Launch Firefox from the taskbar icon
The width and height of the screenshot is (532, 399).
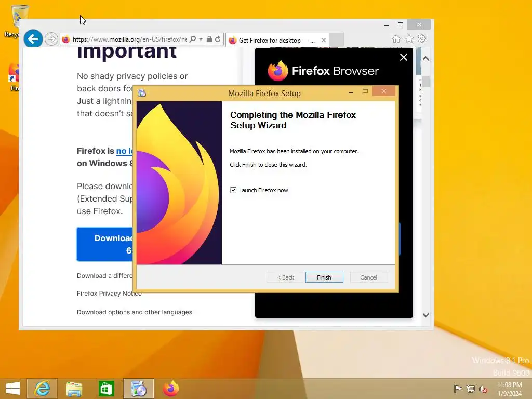point(170,389)
